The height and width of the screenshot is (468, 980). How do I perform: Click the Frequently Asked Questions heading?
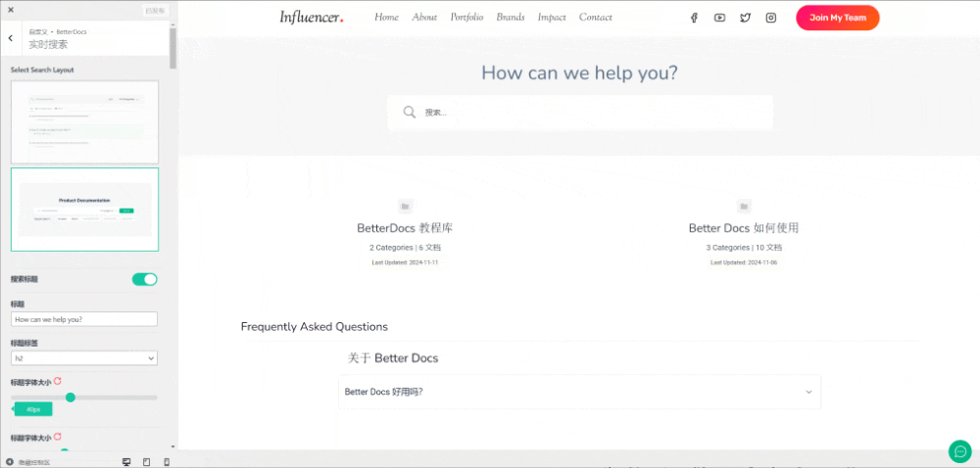coord(315,327)
